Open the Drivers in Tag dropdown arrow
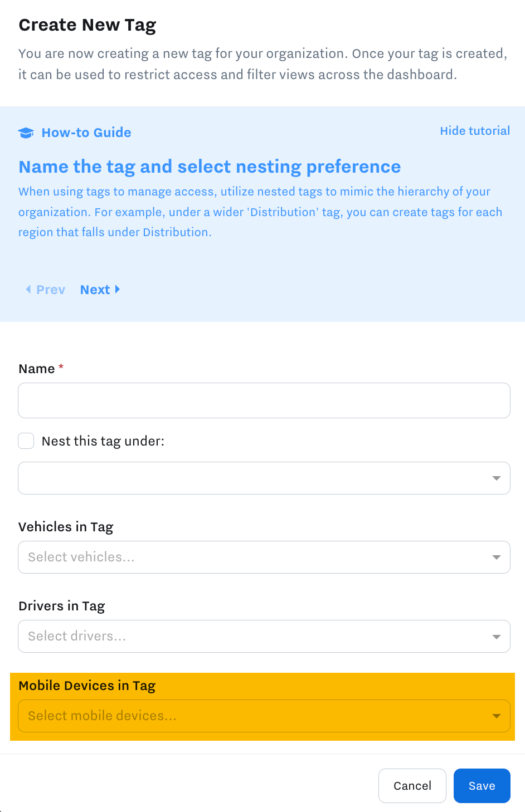 [x=496, y=636]
